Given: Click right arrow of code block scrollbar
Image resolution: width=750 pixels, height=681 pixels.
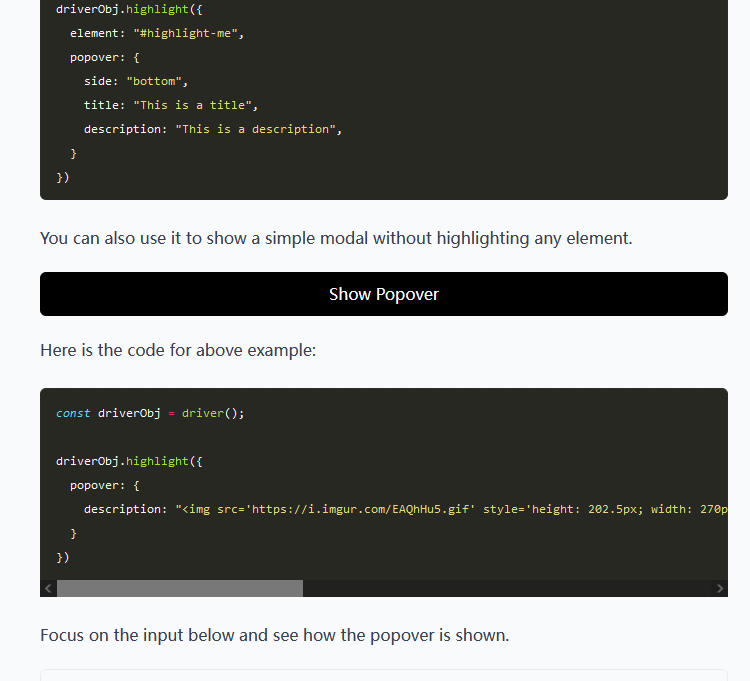Looking at the screenshot, I should pos(719,588).
